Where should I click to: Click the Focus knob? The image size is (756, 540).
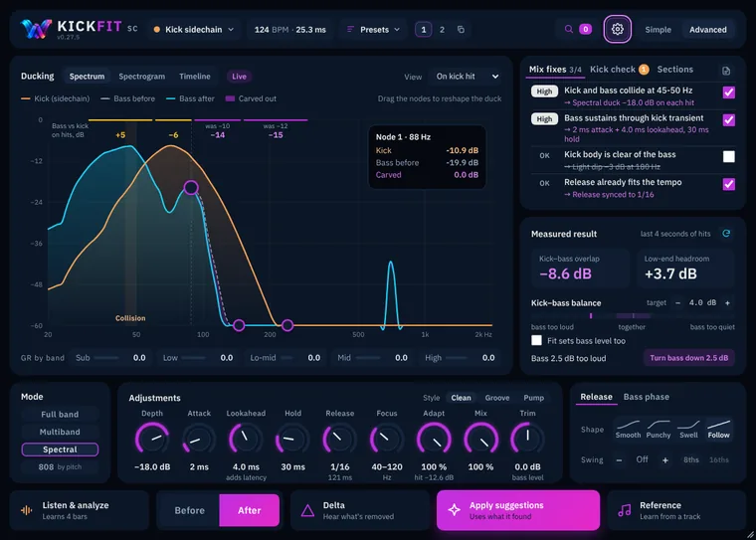pos(386,439)
